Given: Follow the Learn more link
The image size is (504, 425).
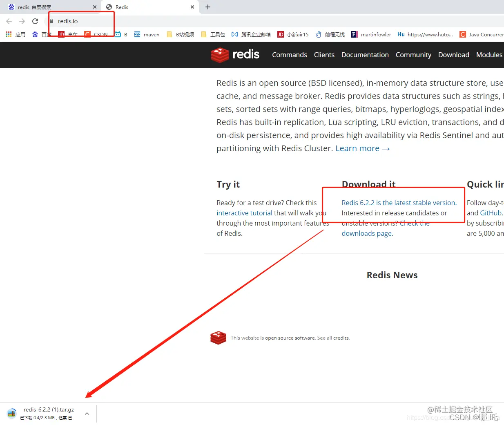Looking at the screenshot, I should 363,148.
